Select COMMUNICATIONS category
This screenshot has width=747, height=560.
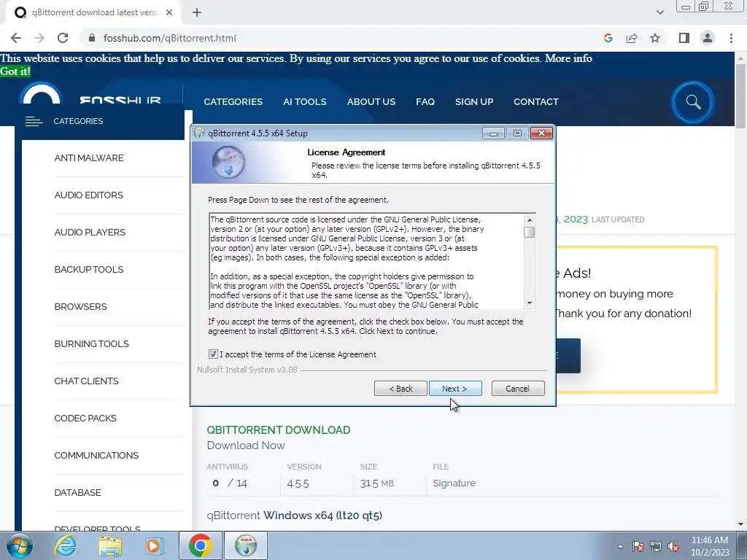point(96,455)
